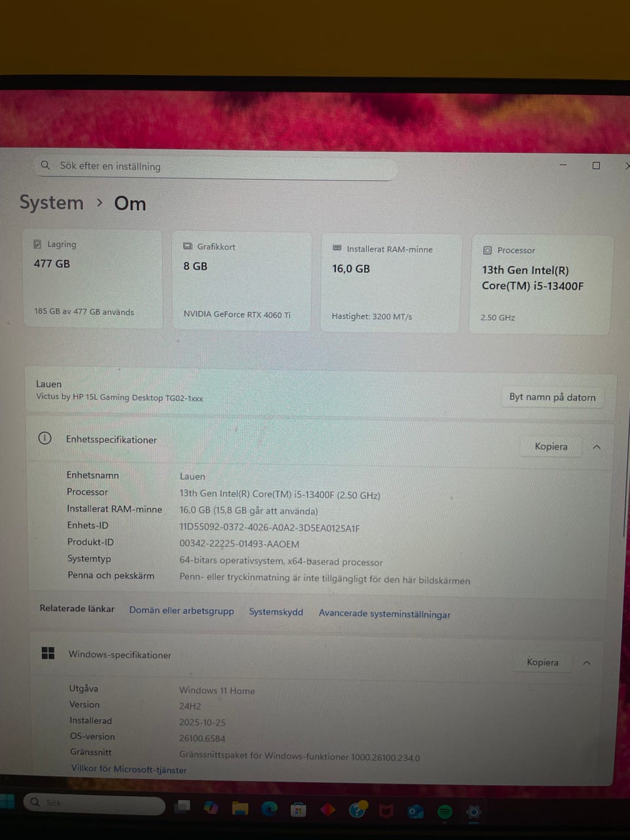Click the Installerat RAM-minne card icon
This screenshot has height=840, width=630.
337,248
